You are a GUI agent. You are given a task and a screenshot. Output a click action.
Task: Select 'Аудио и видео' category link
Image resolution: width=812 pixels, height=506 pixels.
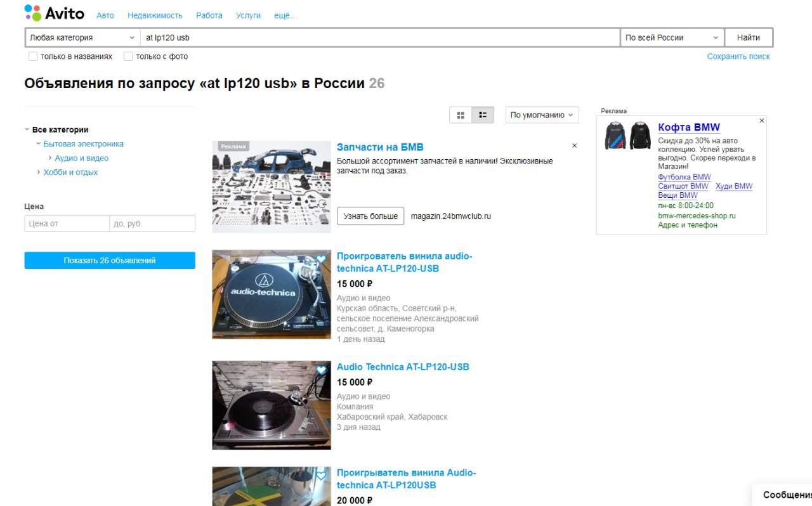tap(82, 158)
